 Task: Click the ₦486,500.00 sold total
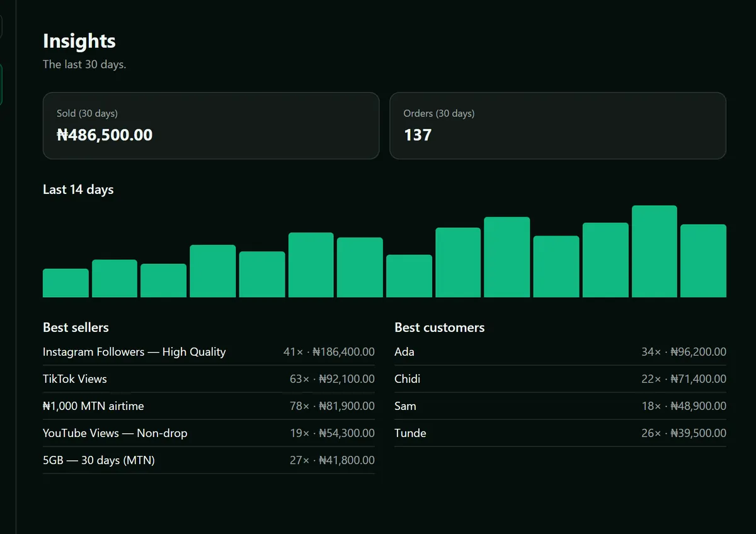[105, 135]
